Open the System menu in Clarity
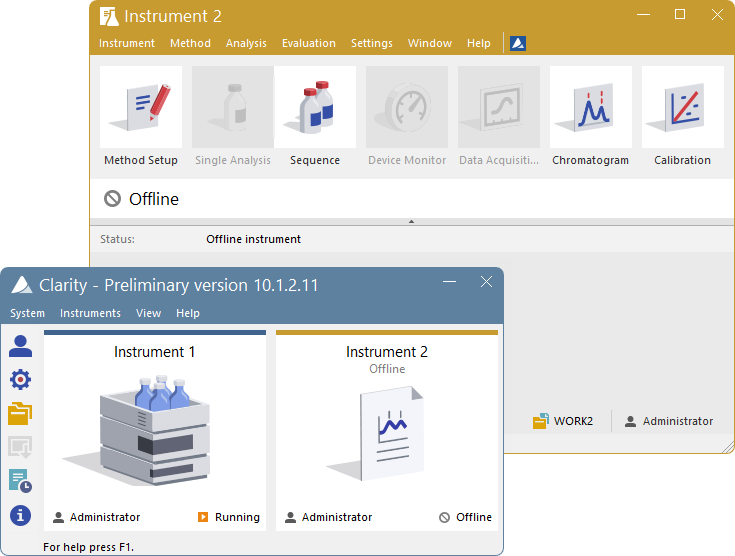Viewport: 735px width, 556px height. (x=27, y=313)
